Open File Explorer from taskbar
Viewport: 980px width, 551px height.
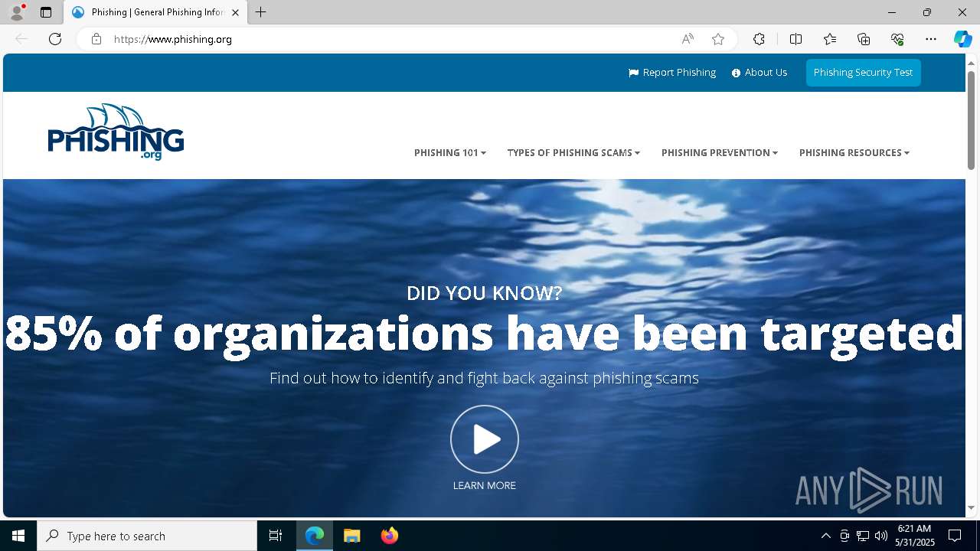(351, 536)
